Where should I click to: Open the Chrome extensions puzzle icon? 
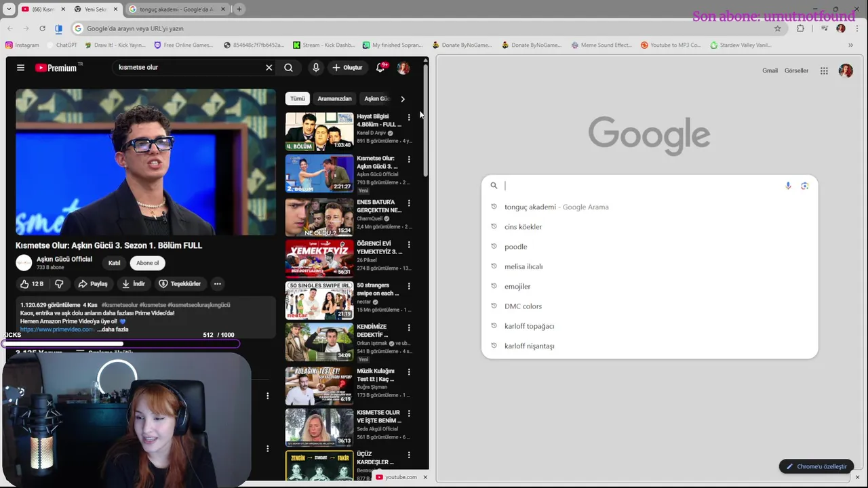tap(801, 28)
